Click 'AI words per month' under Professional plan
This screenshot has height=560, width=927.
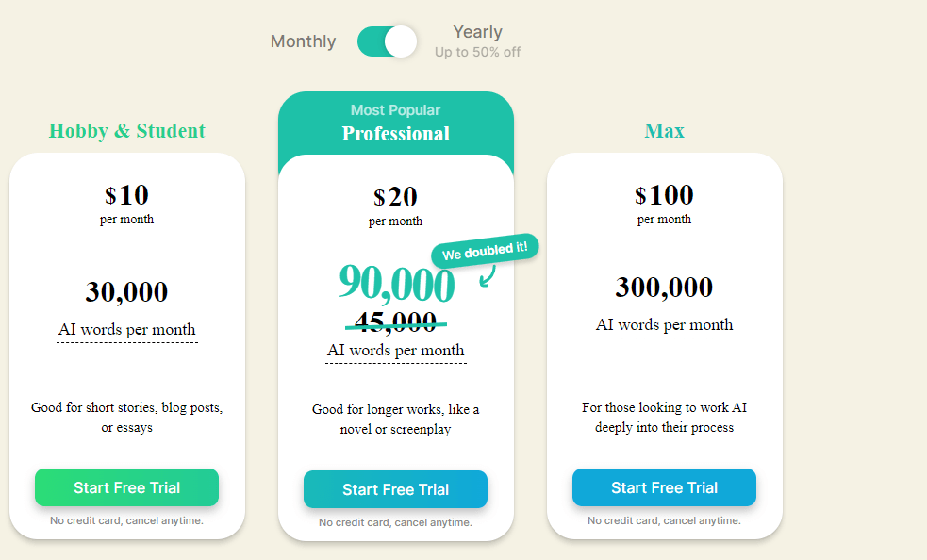tap(396, 351)
